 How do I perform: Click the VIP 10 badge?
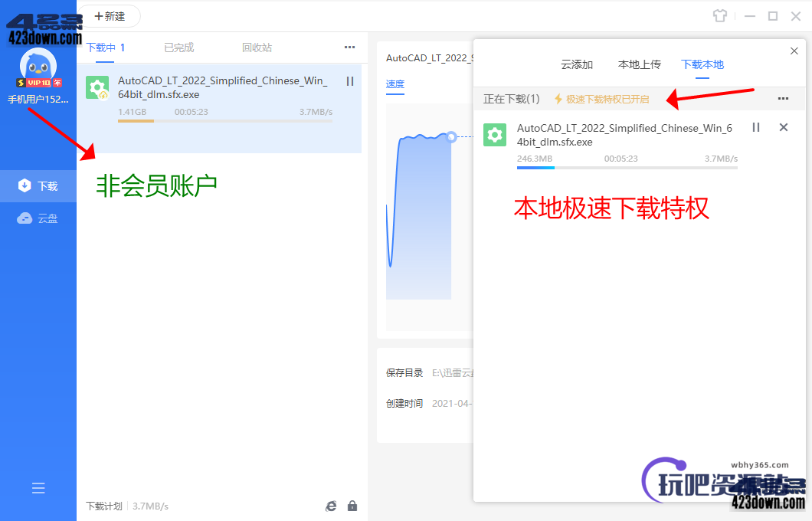click(x=39, y=83)
